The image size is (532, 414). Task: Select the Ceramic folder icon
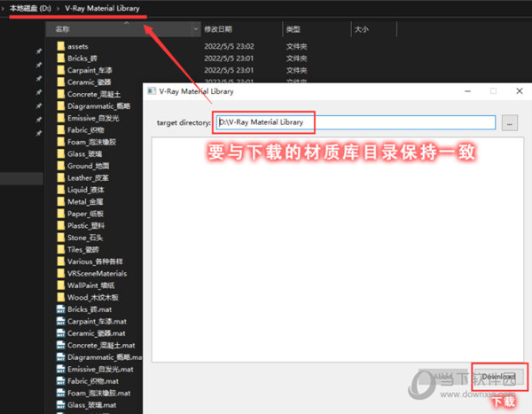click(x=60, y=82)
